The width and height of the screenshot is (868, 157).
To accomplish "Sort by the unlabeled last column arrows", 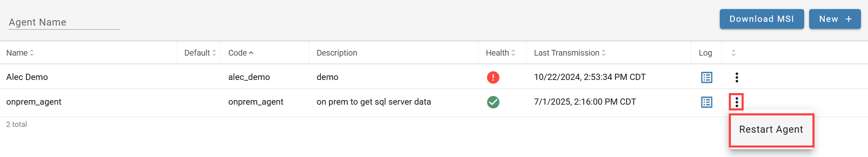I will click(733, 53).
